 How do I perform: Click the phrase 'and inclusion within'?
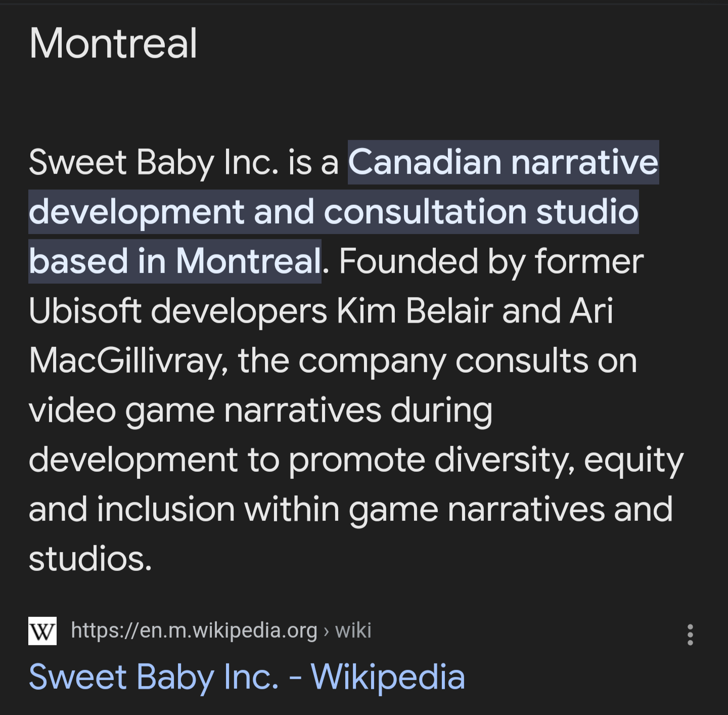pos(184,509)
